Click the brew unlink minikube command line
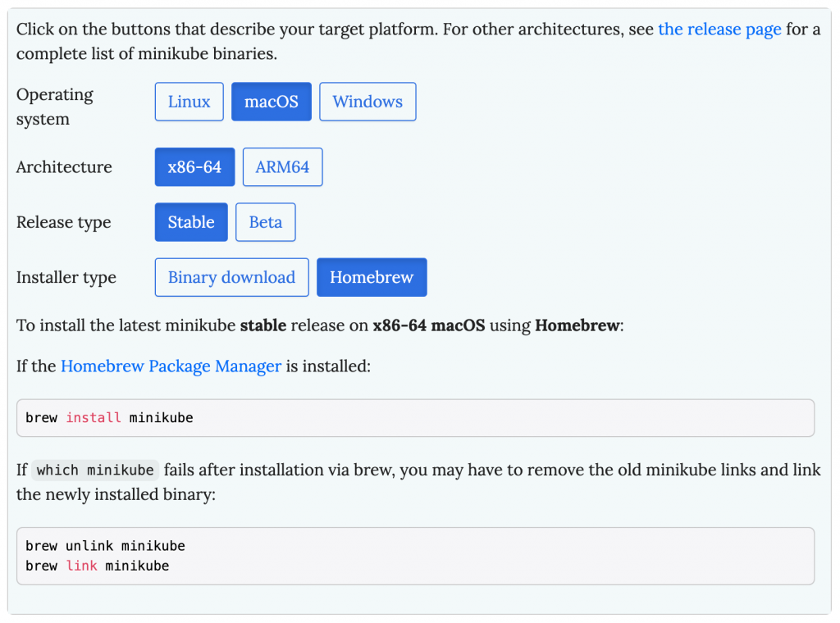 click(x=105, y=546)
